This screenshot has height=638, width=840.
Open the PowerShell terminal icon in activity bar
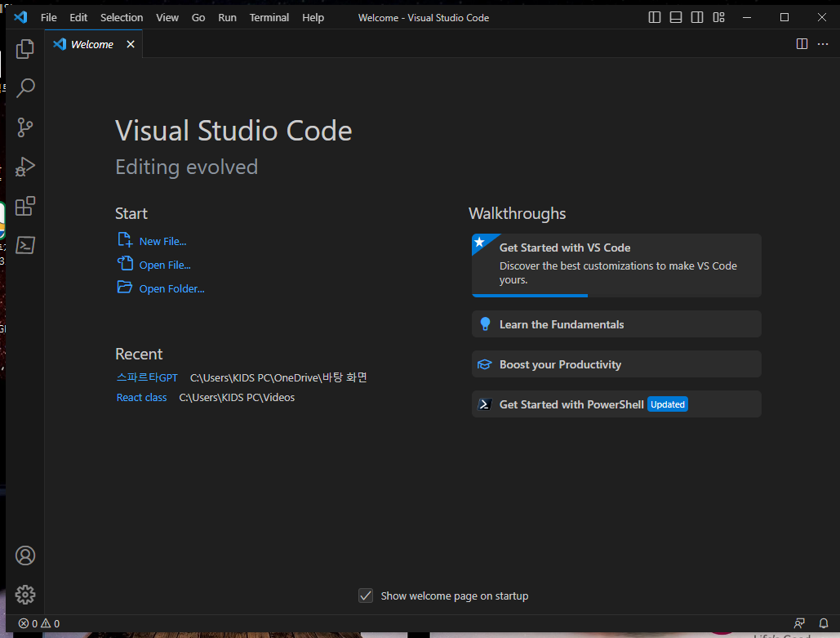(x=24, y=245)
